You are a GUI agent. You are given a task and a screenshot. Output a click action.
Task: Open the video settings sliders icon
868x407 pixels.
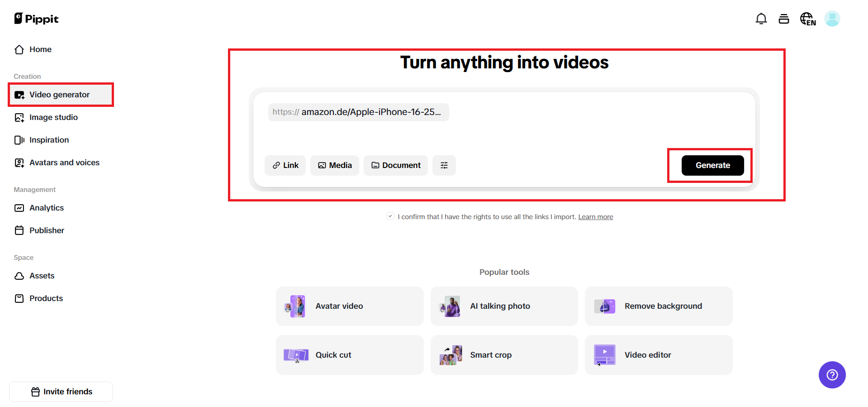[x=444, y=165]
